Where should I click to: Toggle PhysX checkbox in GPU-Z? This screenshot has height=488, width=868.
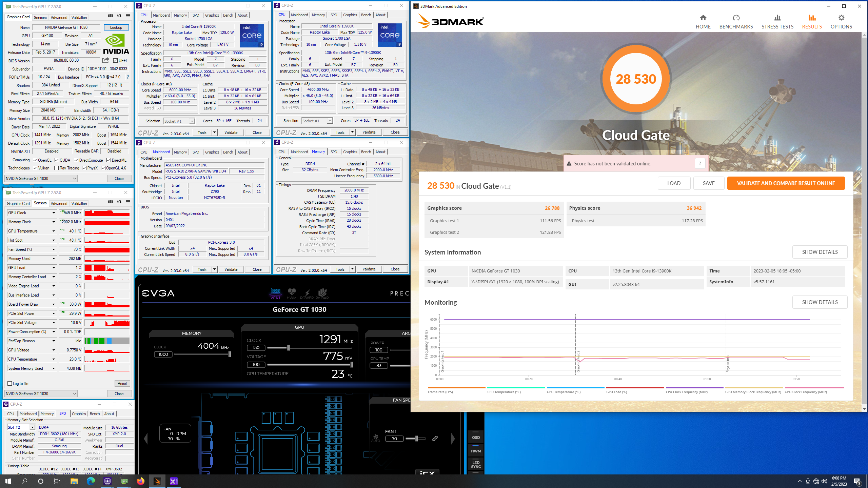coord(84,168)
